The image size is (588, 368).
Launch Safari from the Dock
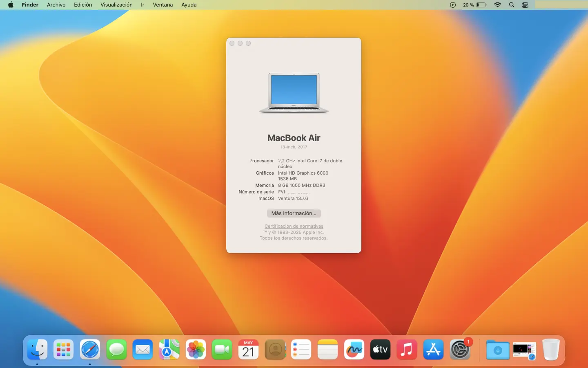pos(90,350)
